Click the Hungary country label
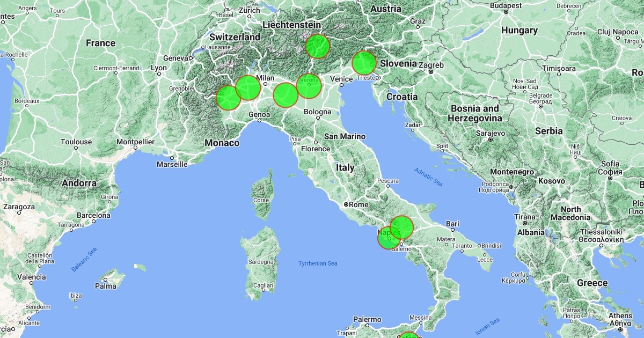 tap(519, 31)
